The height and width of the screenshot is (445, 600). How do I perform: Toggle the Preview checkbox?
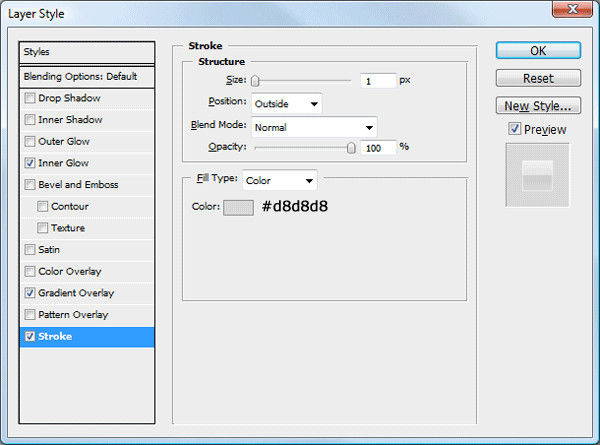[x=515, y=129]
